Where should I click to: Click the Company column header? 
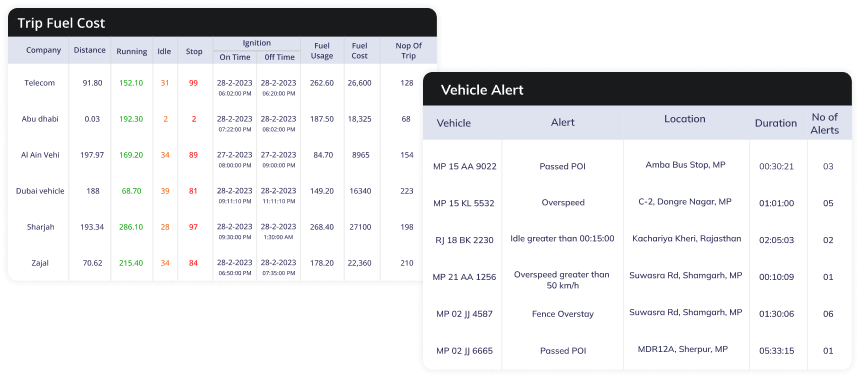point(43,50)
